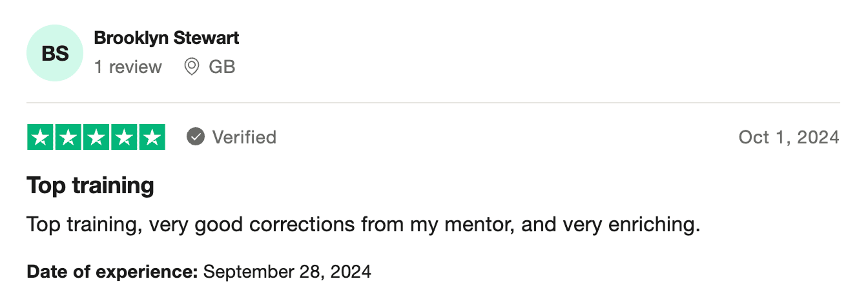Click the second green rating star
This screenshot has height=301, width=868.
tap(68, 137)
